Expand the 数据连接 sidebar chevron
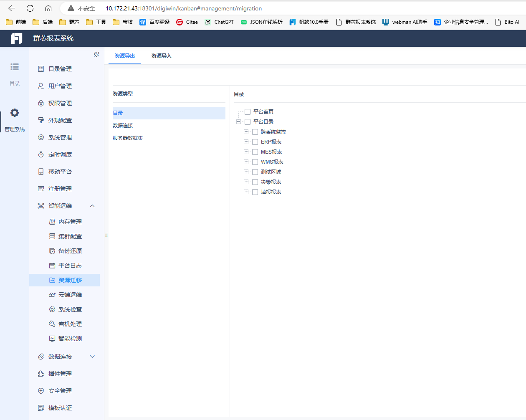The width and height of the screenshot is (526, 420). 92,357
